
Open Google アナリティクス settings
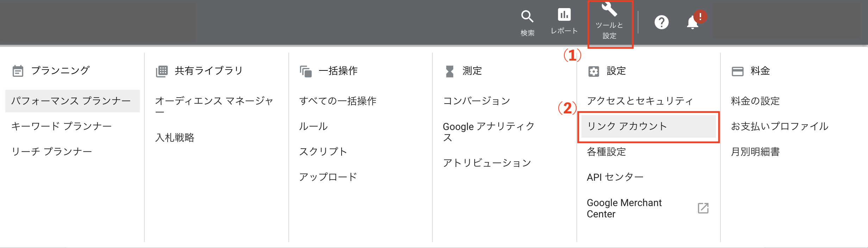[488, 131]
